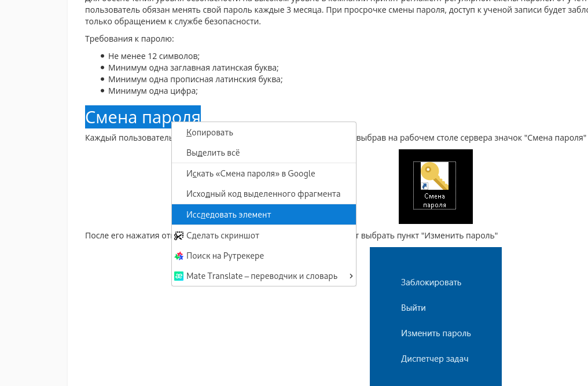Click the selected heading "Смена пароля"
The image size is (588, 386).
[x=143, y=117]
